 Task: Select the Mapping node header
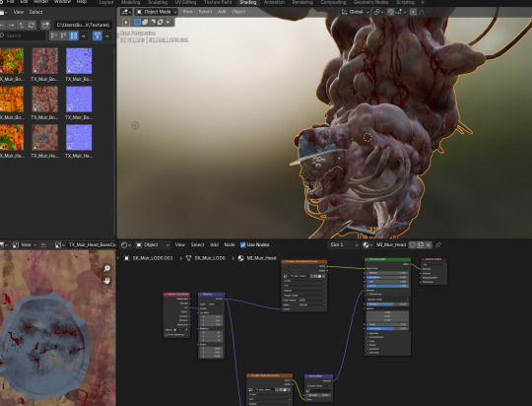211,294
